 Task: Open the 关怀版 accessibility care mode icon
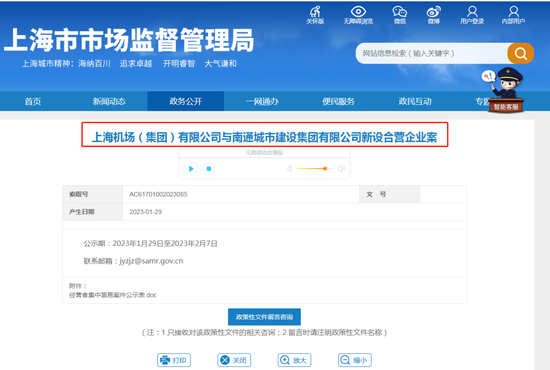tap(315, 15)
